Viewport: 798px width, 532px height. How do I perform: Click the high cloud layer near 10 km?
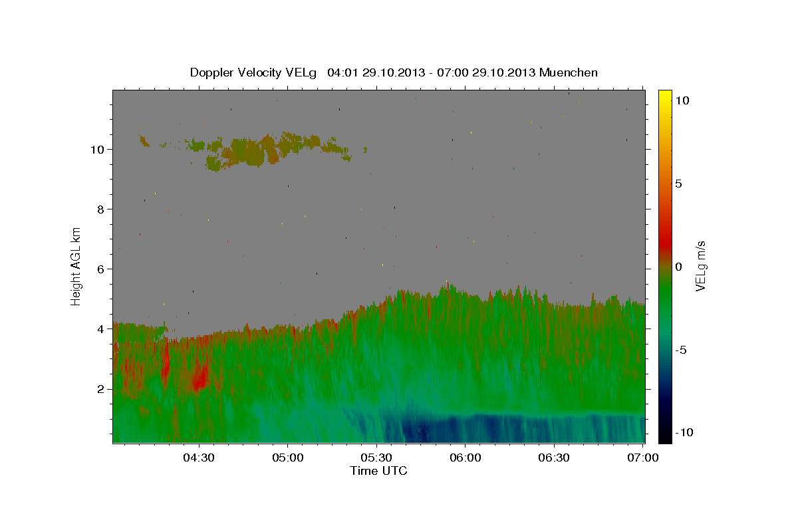tap(253, 150)
